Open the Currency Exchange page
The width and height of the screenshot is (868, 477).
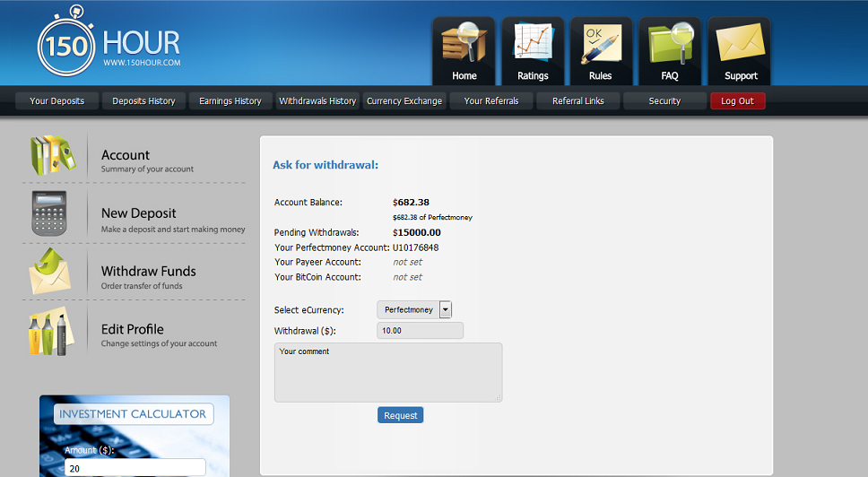coord(404,101)
